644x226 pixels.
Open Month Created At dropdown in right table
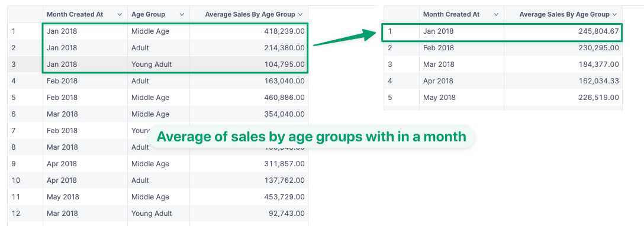click(496, 14)
